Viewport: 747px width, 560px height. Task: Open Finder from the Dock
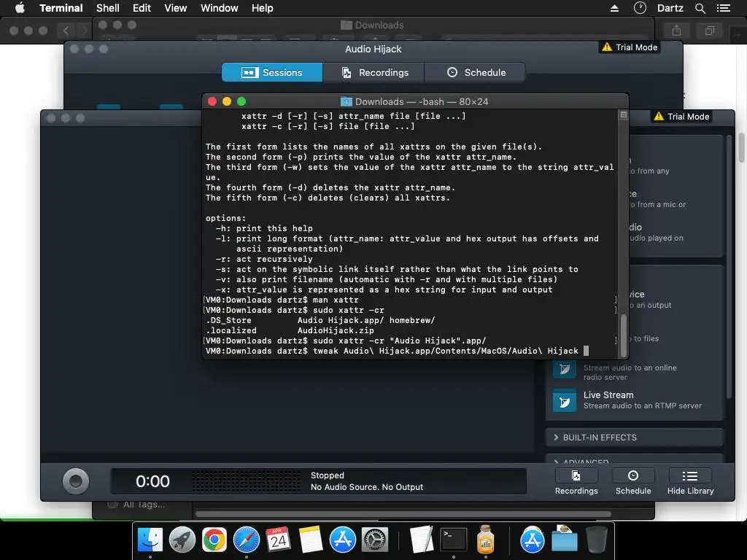pos(150,540)
